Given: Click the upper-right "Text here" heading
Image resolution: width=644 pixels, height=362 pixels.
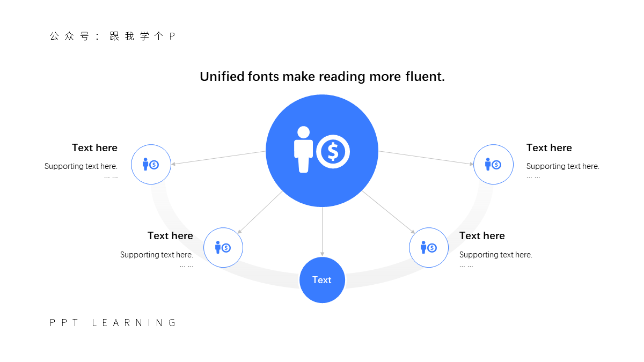Looking at the screenshot, I should click(549, 147).
